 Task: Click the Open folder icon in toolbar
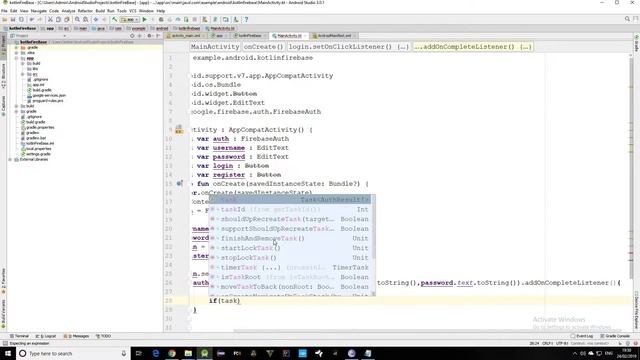coord(4,20)
